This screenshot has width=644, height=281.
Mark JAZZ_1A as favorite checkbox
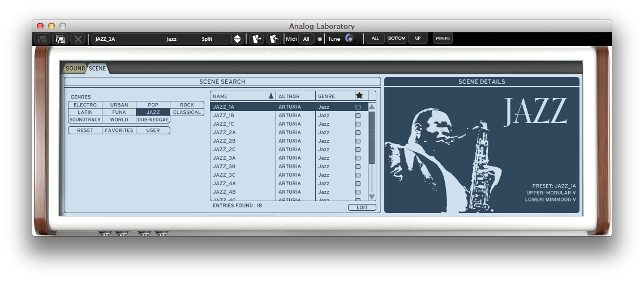pyautogui.click(x=358, y=107)
